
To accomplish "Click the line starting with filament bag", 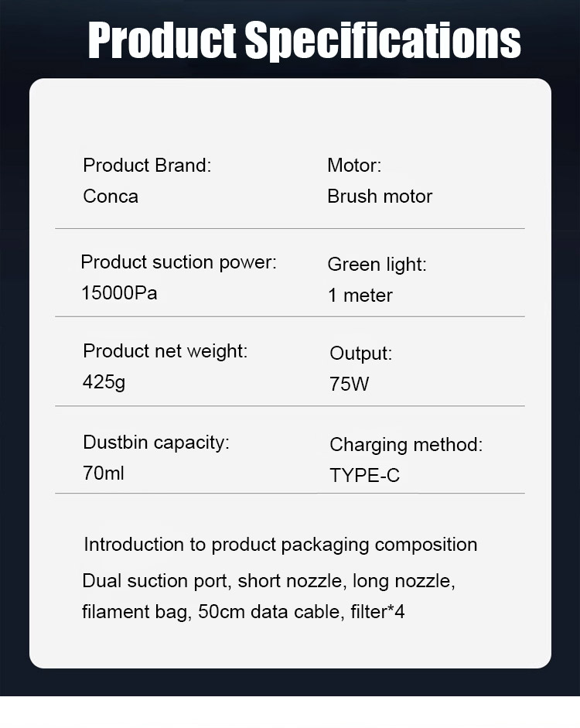I will [243, 612].
